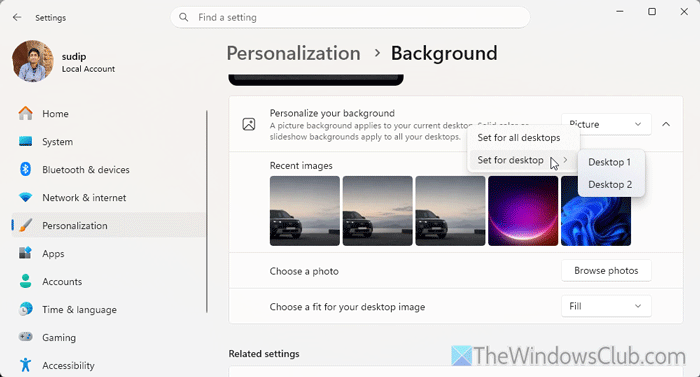700x377 pixels.
Task: Open the Picture background type dropdown
Action: [606, 124]
